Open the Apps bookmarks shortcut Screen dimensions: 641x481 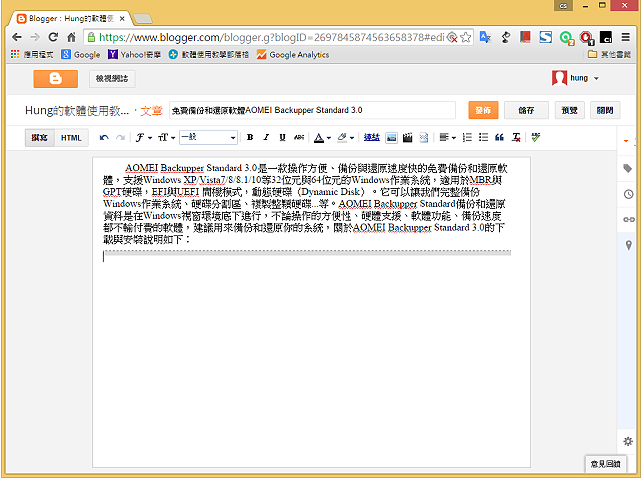[32, 54]
